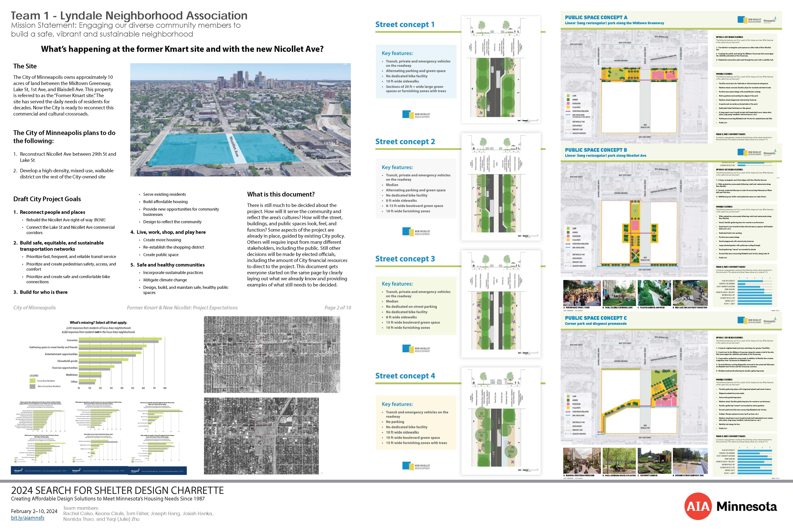Click 'Linear (long rectangular) park along Nicollet Ave' subtitle
The width and height of the screenshot is (793, 532).
coord(606,156)
